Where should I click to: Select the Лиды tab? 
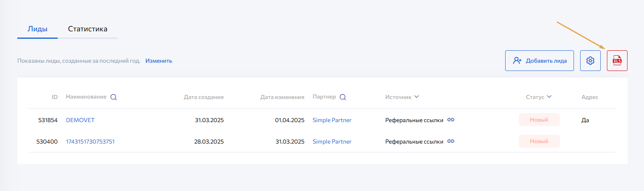pos(37,29)
